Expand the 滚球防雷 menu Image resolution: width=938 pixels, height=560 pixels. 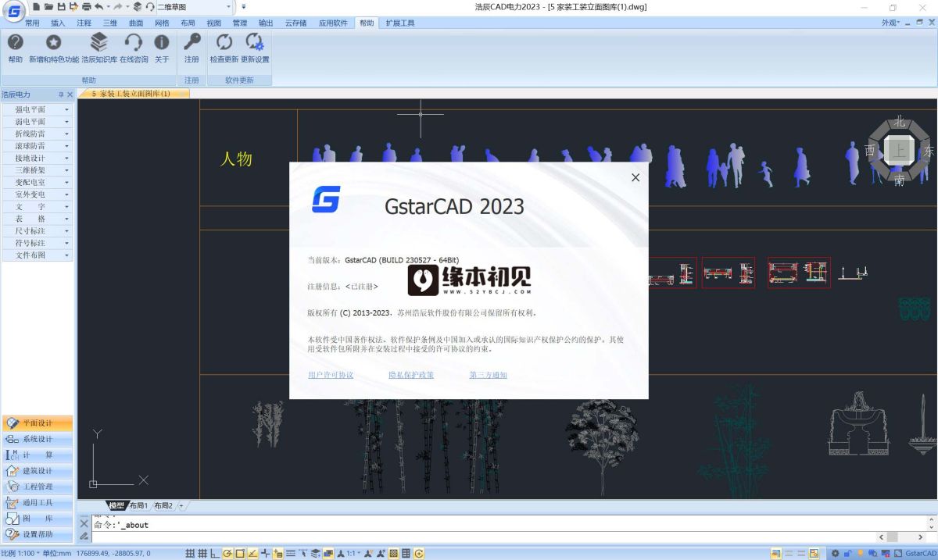click(x=37, y=146)
